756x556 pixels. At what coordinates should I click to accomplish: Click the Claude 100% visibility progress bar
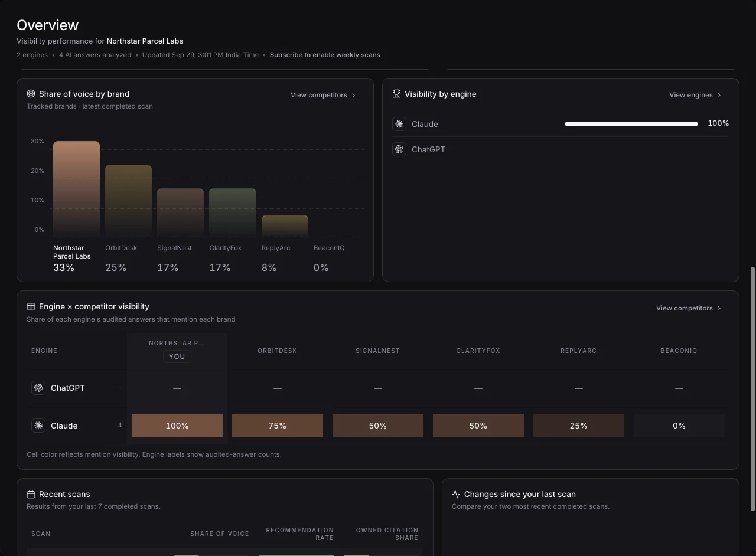[x=631, y=124]
